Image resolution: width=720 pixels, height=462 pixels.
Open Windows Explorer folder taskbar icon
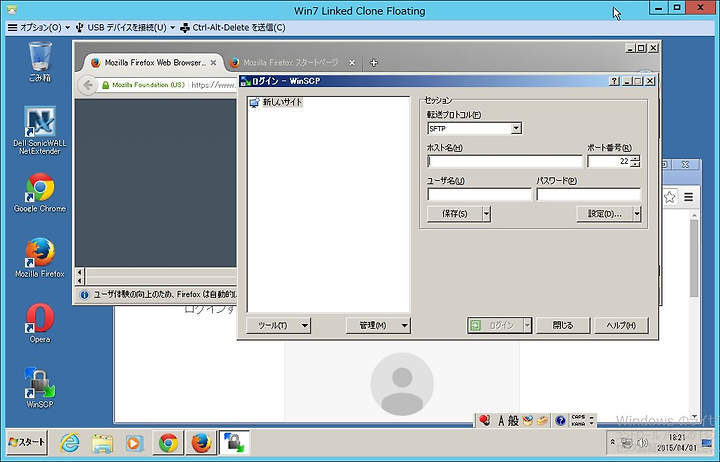(x=102, y=443)
